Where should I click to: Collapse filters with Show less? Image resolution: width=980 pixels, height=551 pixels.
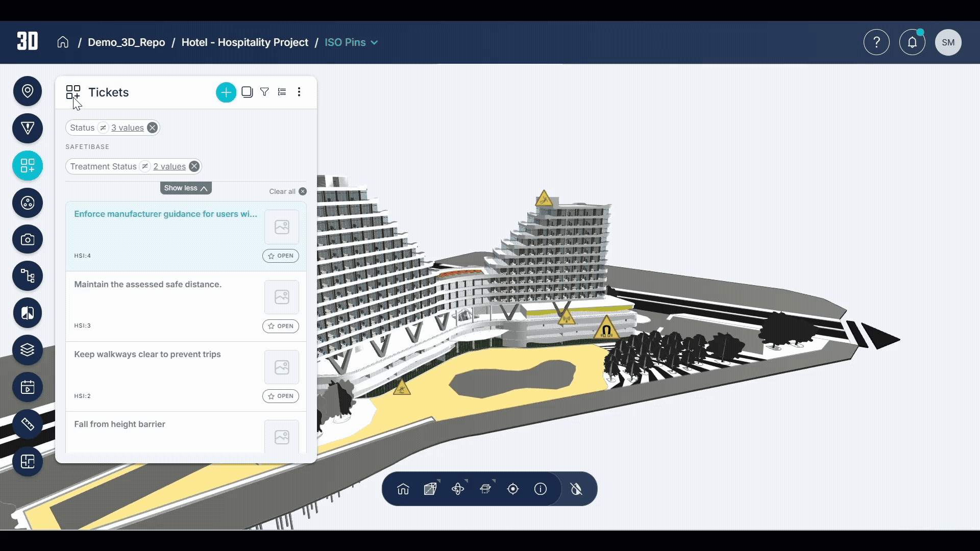[186, 188]
